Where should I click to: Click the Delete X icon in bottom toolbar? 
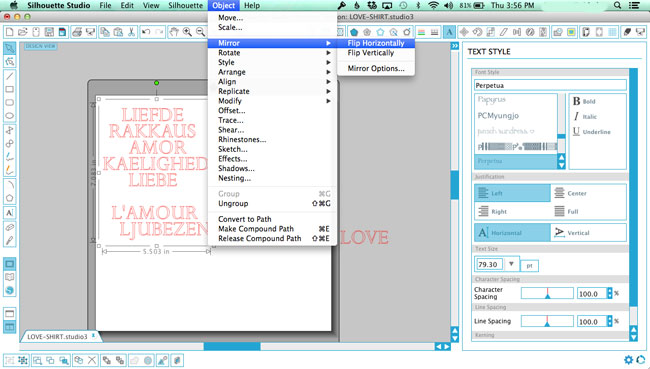pos(92,360)
